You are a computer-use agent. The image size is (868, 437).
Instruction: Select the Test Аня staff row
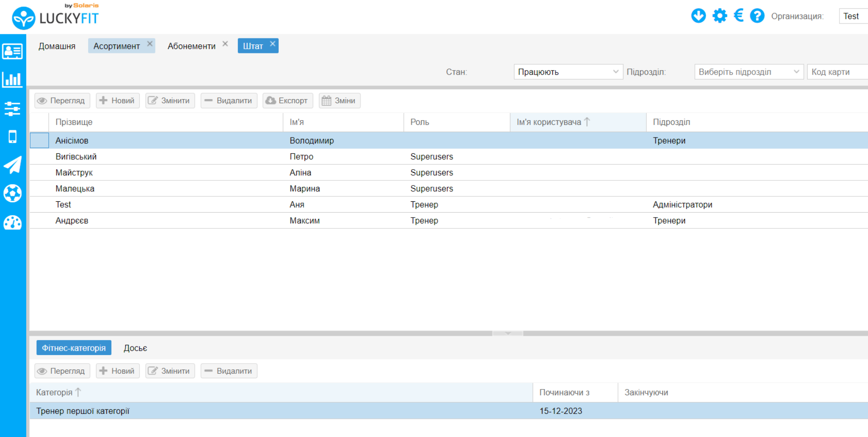[449, 204]
